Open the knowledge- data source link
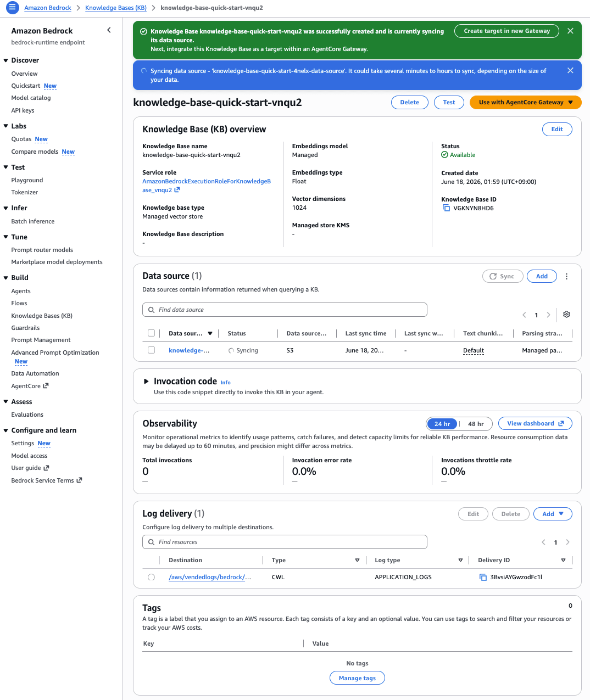 [189, 350]
